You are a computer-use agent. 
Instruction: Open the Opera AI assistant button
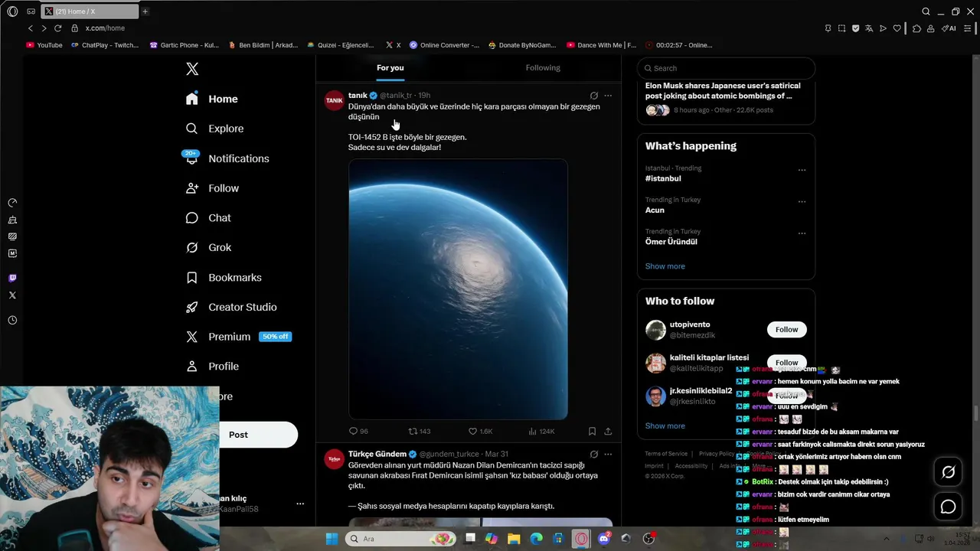pyautogui.click(x=949, y=28)
